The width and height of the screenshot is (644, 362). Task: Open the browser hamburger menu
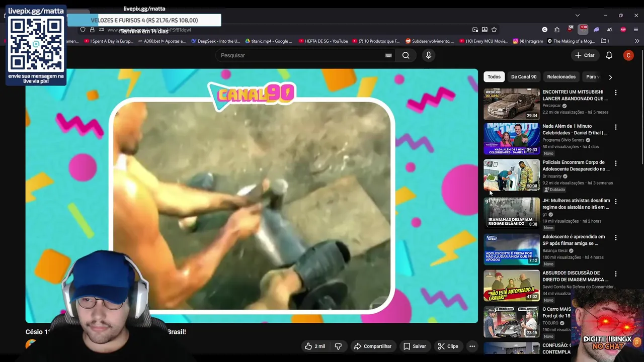[x=636, y=30]
